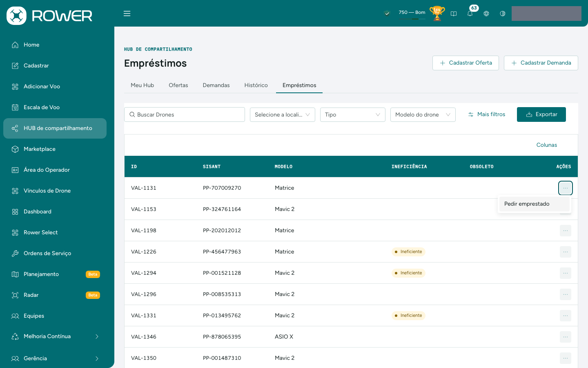Click the globe language icon
588x368 pixels.
click(x=486, y=13)
